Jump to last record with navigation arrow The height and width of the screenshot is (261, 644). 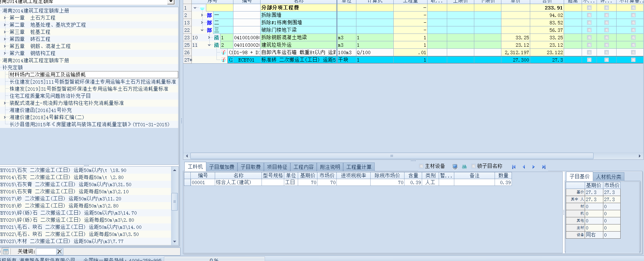(544, 167)
